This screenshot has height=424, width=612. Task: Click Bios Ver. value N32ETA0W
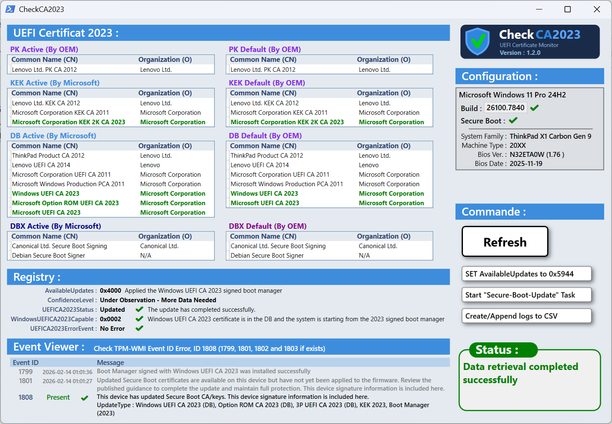pyautogui.click(x=537, y=154)
